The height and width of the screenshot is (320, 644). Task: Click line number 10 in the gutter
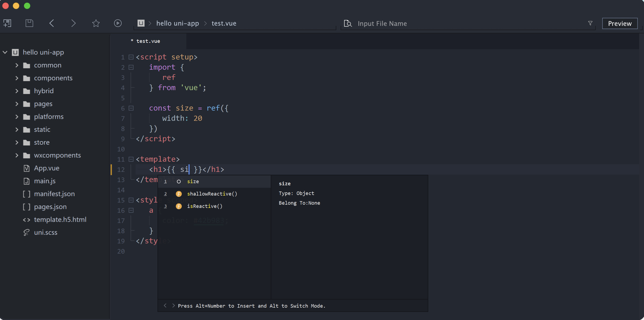[121, 149]
